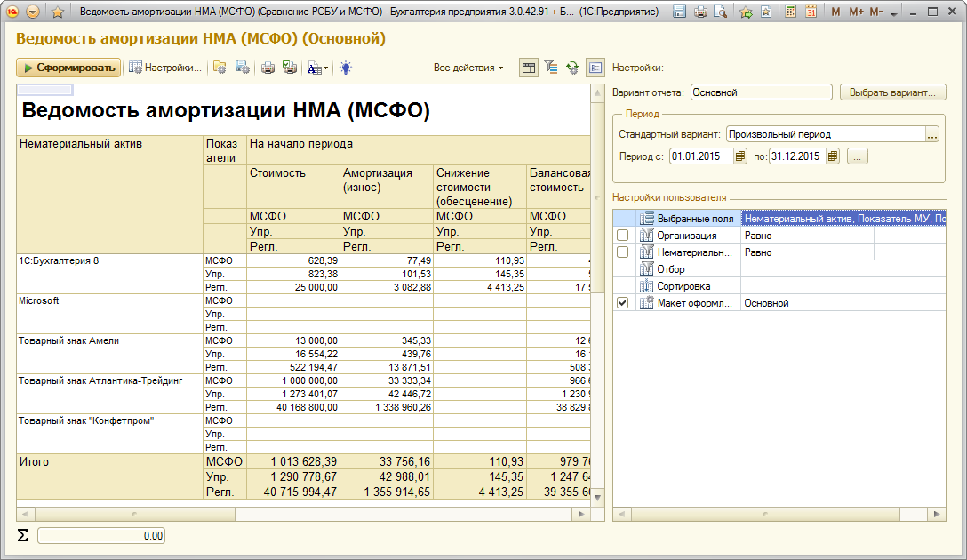Click the print report icon in report toolbar

[x=267, y=68]
